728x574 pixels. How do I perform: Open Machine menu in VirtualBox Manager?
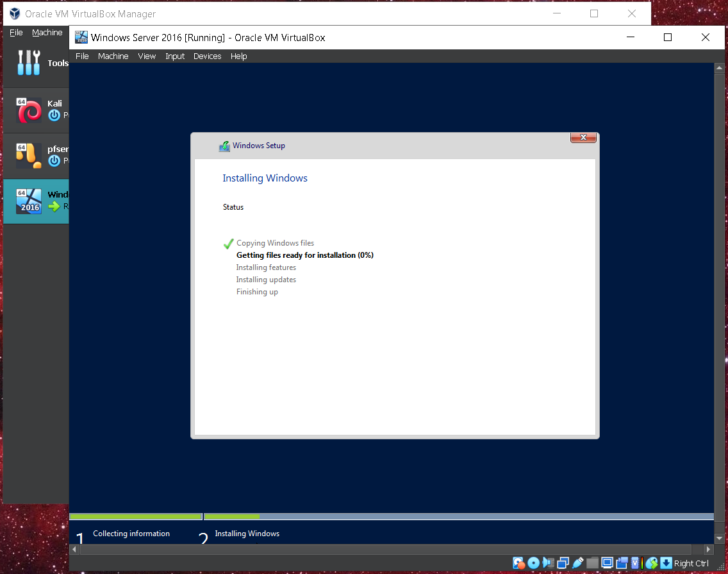pos(47,33)
